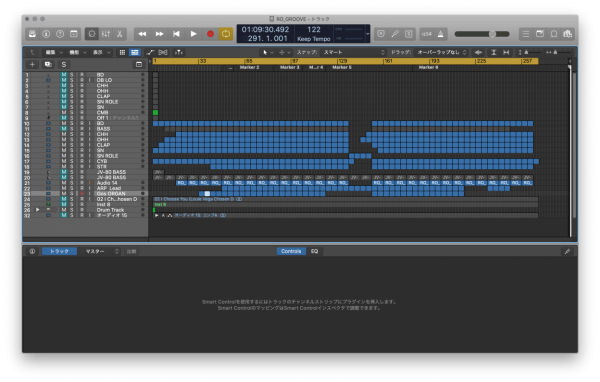This screenshot has height=382, width=600.
Task: Click the 比較 compare button
Action: (131, 251)
